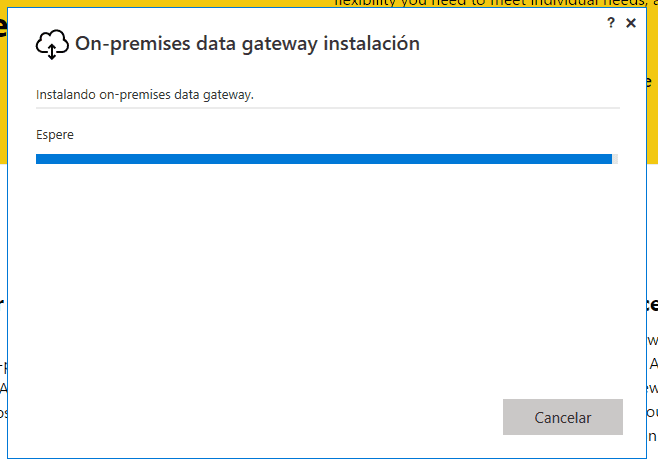Viewport: 658px width, 473px height.
Task: Cancel the installation with Cancelar button
Action: click(x=563, y=417)
